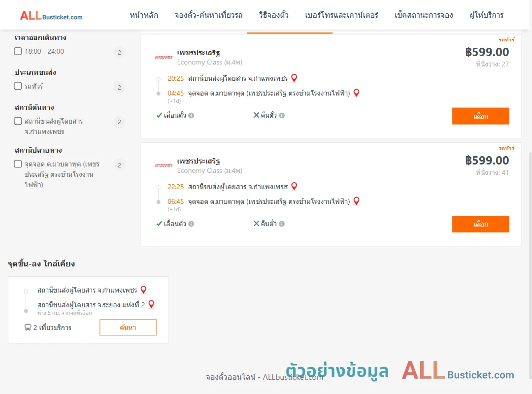The height and width of the screenshot is (394, 532).
Task: Click operator logo of the 20:25 trip
Action: coord(164,57)
